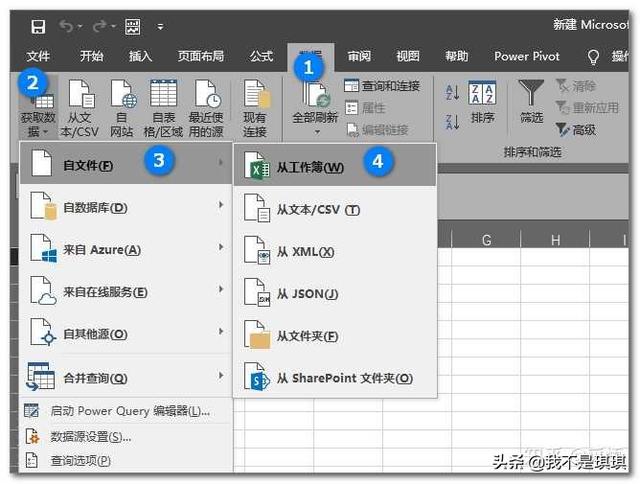Click the Undo arrow icon

(66, 27)
